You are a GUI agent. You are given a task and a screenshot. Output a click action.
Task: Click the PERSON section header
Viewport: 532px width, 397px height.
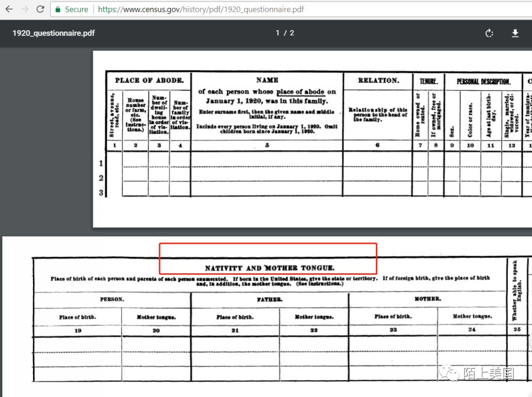point(112,299)
